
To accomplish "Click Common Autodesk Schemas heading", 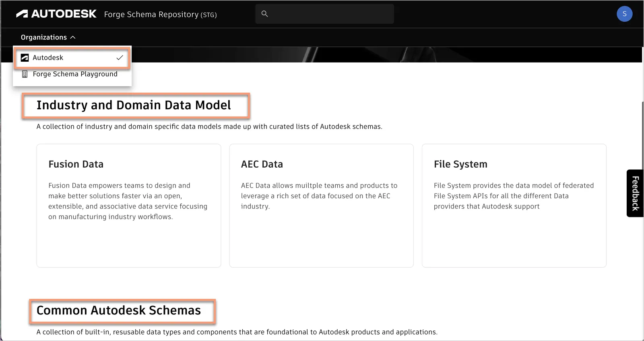I will click(x=119, y=310).
